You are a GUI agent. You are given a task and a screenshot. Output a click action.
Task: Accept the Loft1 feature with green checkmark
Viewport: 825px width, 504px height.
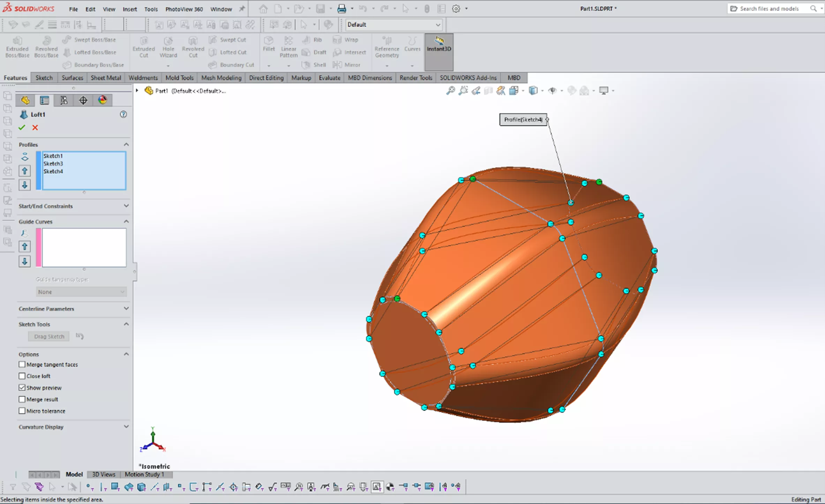22,128
